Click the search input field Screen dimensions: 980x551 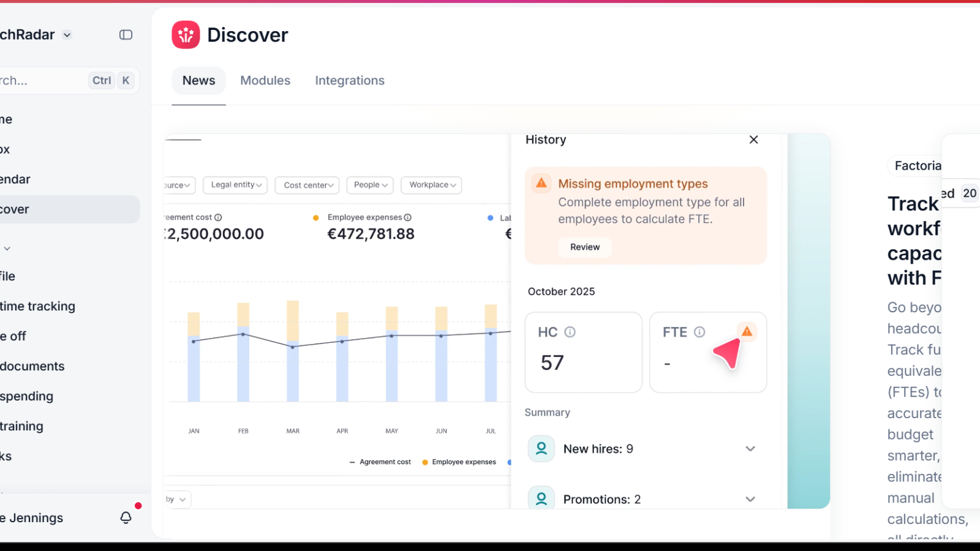pos(43,81)
